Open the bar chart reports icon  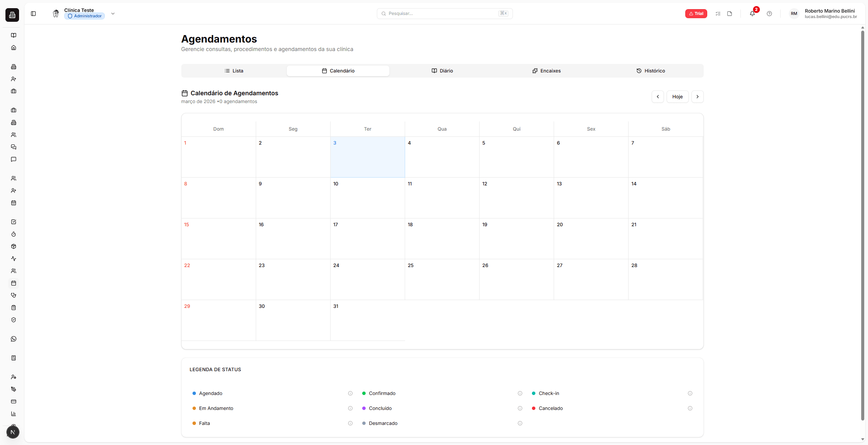[14, 414]
